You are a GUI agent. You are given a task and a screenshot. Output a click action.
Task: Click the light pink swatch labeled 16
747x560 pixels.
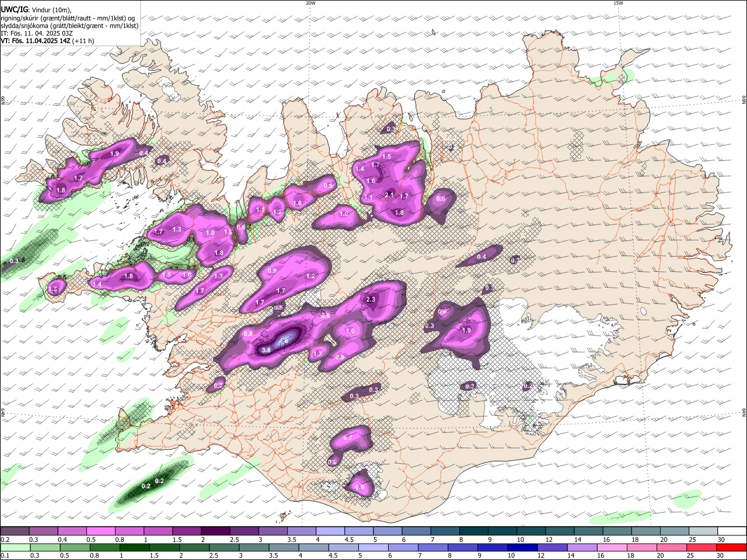pyautogui.click(x=612, y=547)
